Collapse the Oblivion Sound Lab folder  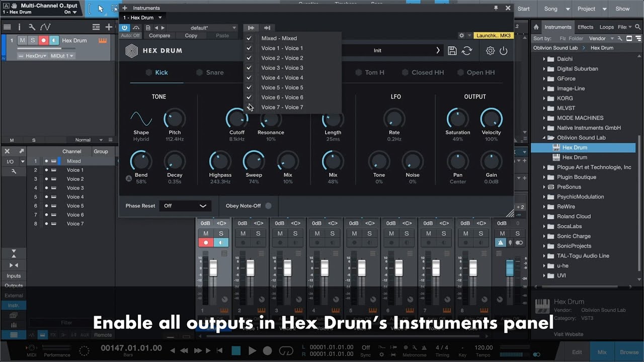(544, 138)
